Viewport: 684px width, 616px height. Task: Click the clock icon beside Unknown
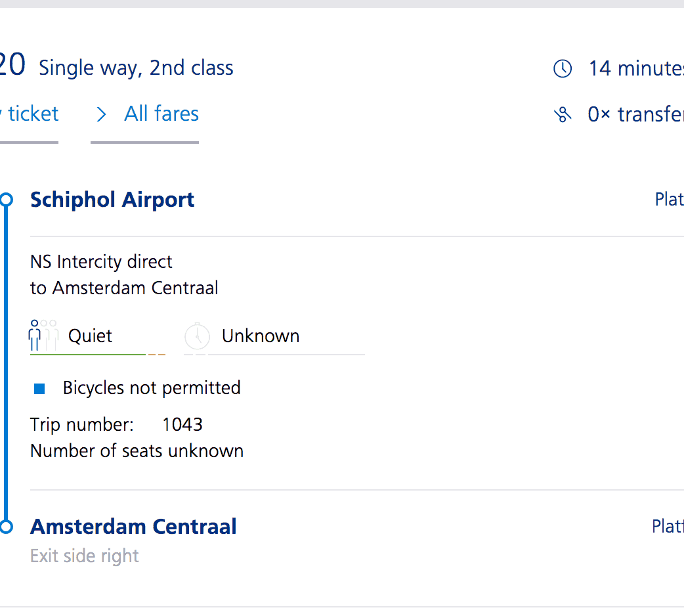click(x=197, y=336)
